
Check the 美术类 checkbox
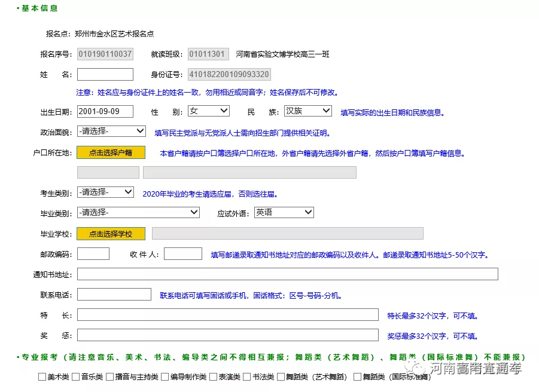42,377
